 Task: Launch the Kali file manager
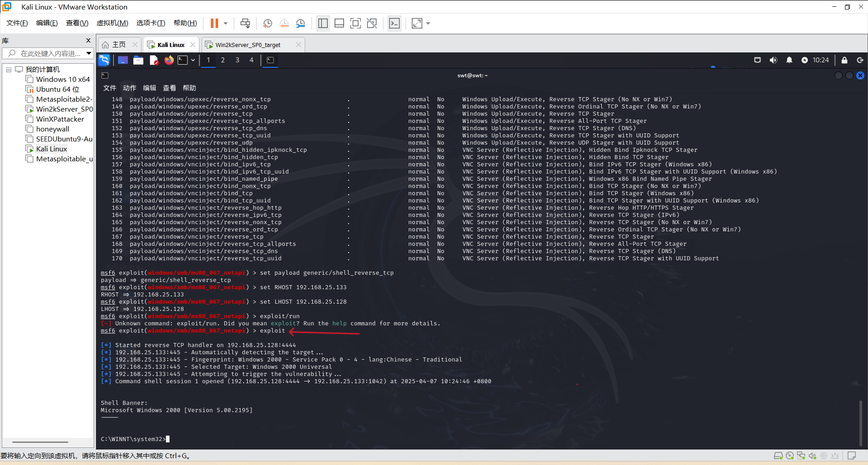[138, 60]
